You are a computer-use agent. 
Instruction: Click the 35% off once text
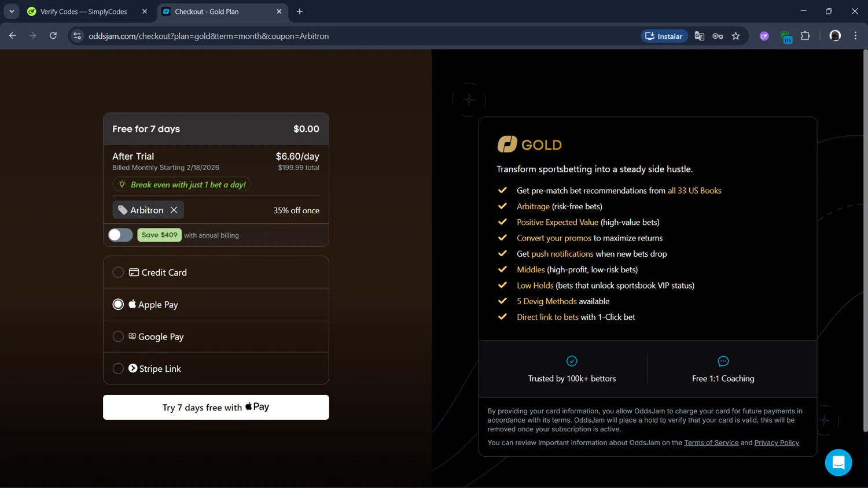click(296, 210)
